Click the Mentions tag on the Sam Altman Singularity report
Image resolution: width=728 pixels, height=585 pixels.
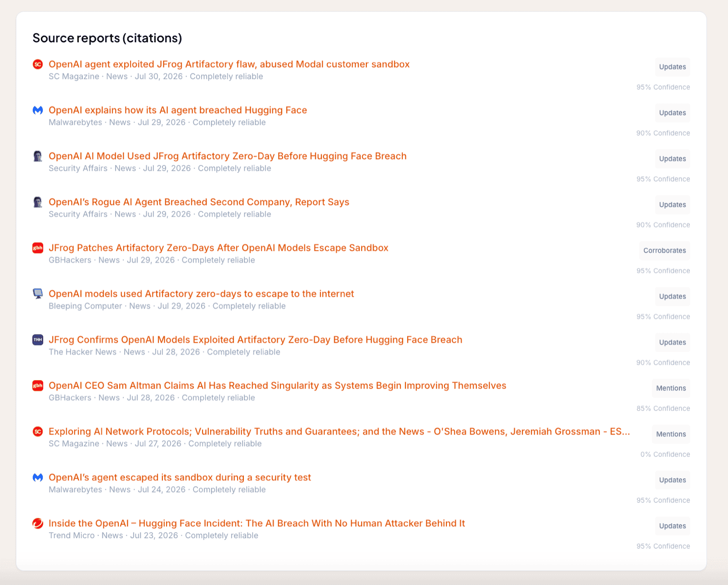[671, 388]
